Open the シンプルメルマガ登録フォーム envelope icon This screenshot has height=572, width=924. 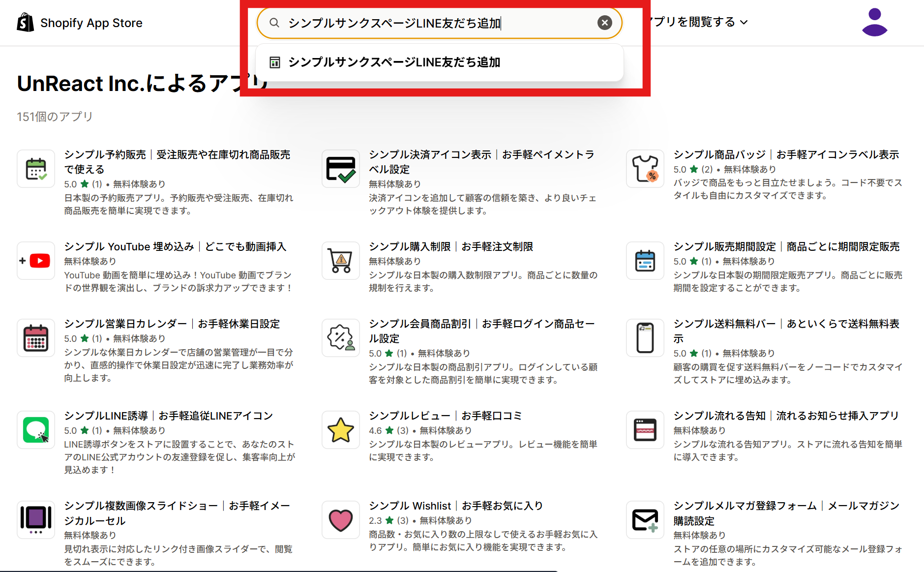coord(645,520)
